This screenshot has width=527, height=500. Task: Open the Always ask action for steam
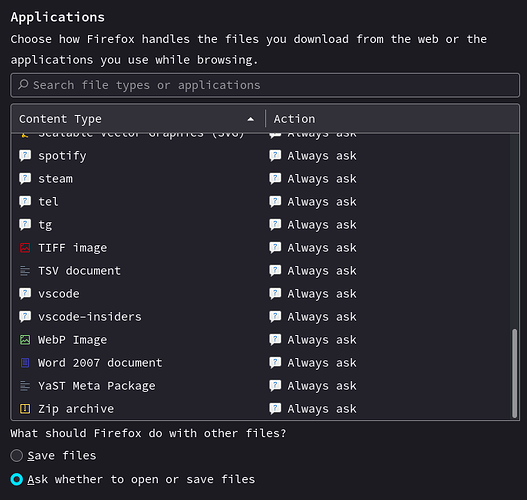(313, 179)
